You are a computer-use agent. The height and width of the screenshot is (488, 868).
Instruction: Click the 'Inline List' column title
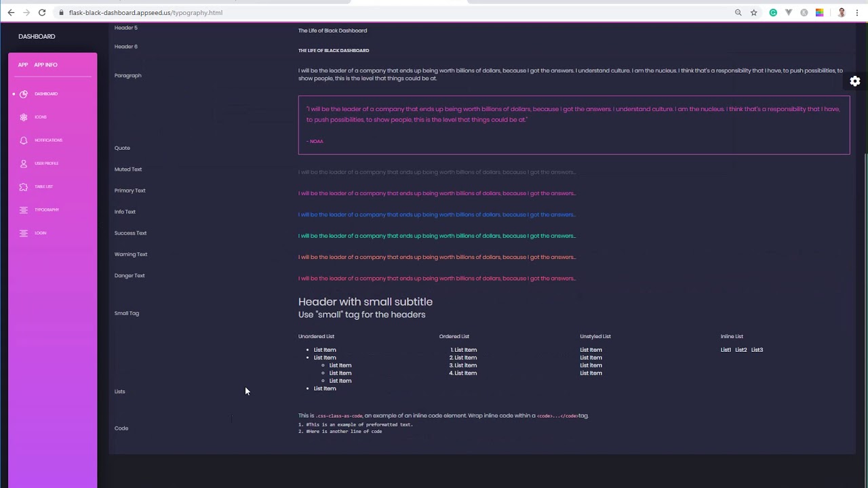(x=732, y=336)
